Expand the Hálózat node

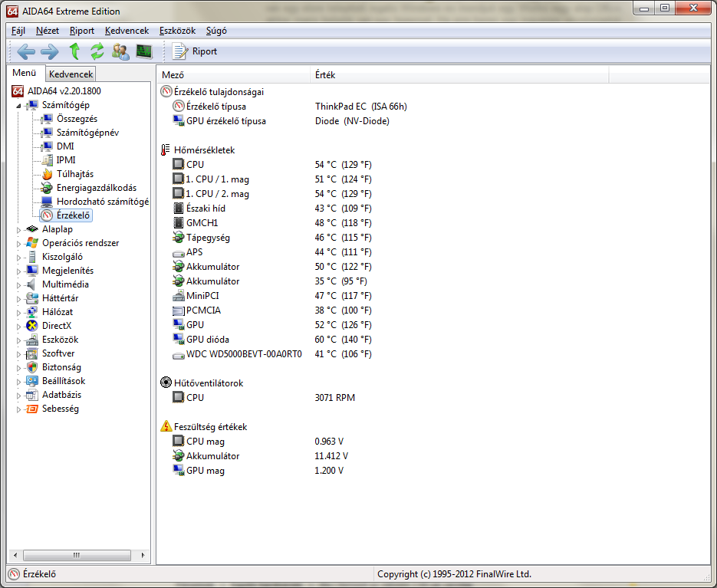click(18, 313)
